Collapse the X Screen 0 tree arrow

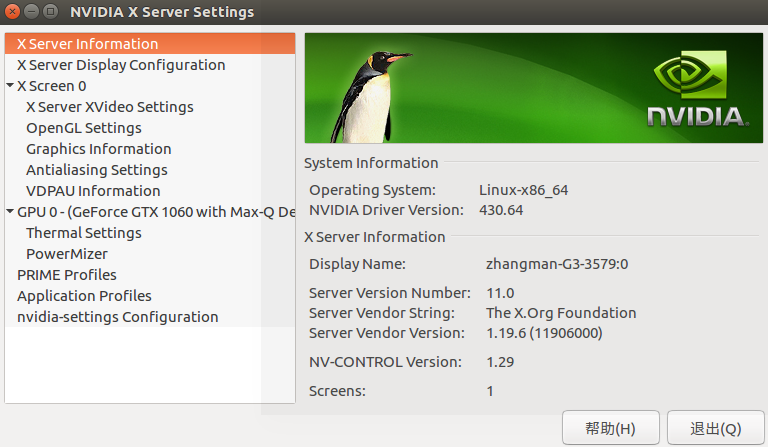tap(10, 85)
